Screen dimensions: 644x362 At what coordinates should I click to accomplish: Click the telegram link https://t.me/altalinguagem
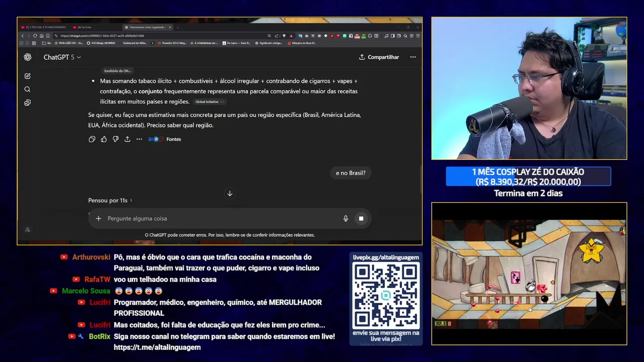(157, 347)
